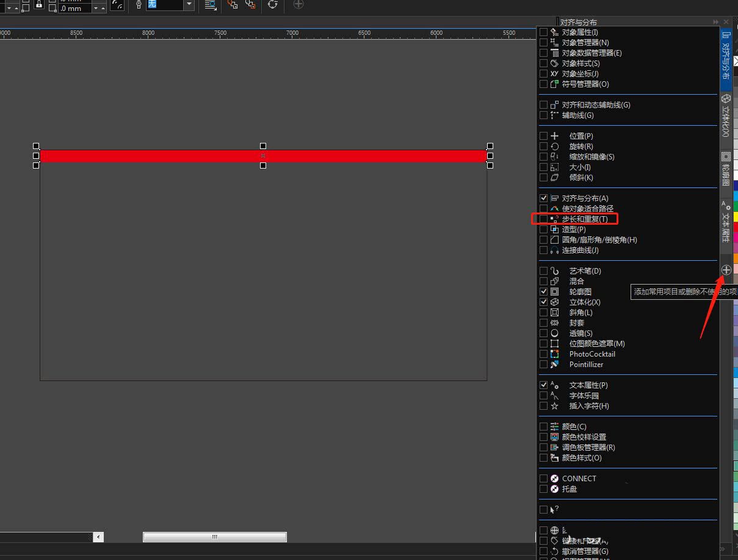Viewport: 738px width, 560px height.
Task: Pick the yellow color swatch in the palette
Action: 736,217
